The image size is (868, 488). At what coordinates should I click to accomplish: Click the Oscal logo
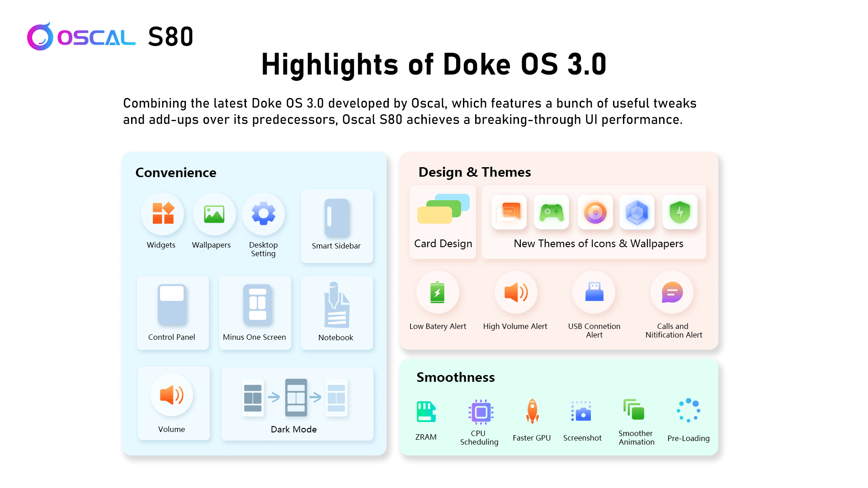pos(81,37)
